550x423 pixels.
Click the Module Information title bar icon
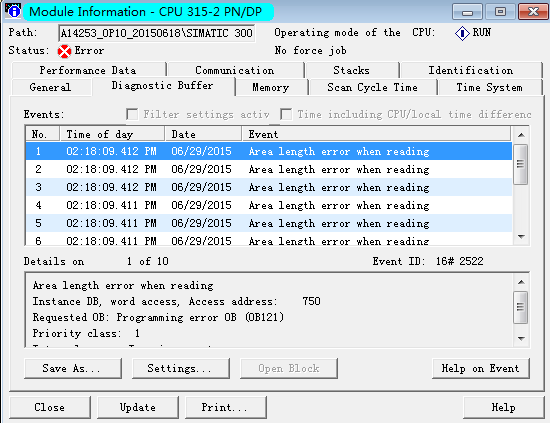pos(13,10)
